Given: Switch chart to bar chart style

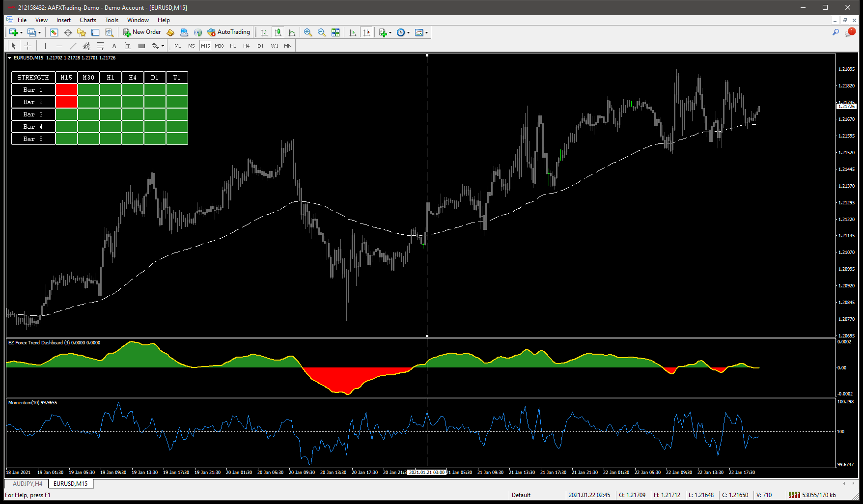Looking at the screenshot, I should [264, 32].
